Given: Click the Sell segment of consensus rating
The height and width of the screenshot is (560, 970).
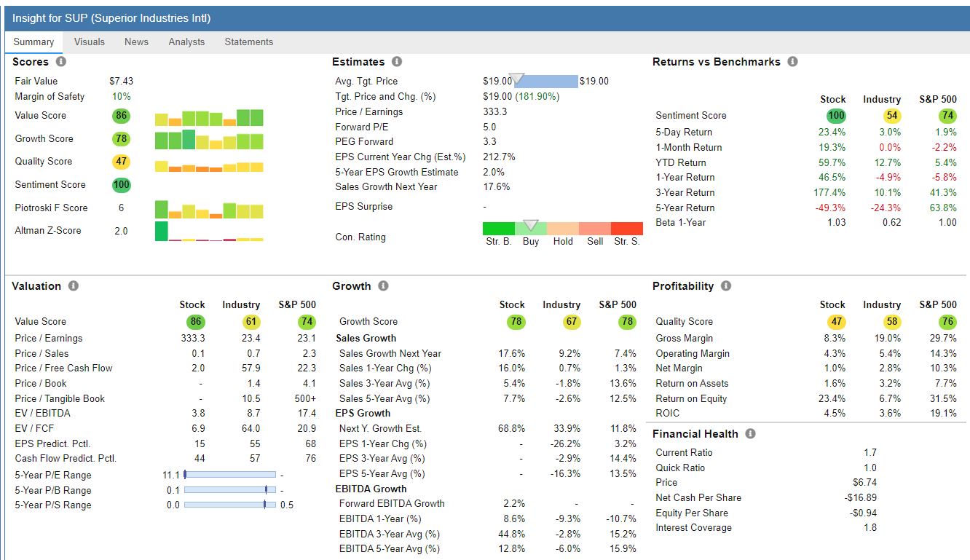Looking at the screenshot, I should [595, 229].
